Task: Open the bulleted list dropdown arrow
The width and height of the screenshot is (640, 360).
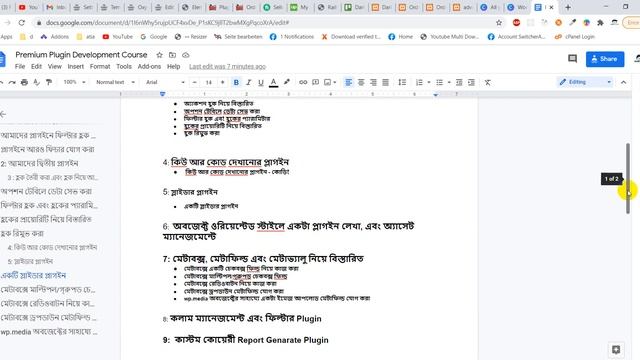Action: pyautogui.click(x=449, y=82)
